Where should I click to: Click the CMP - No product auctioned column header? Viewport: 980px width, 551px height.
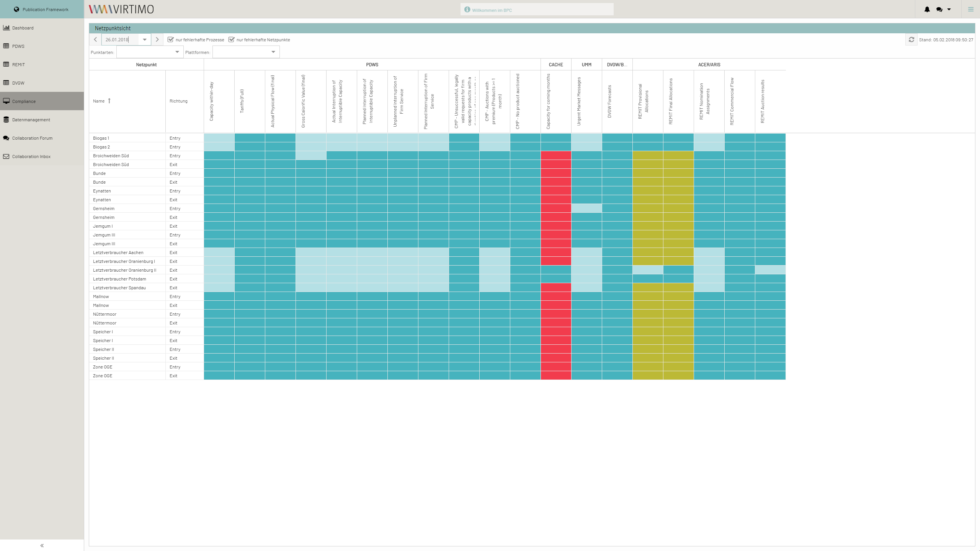(525, 101)
